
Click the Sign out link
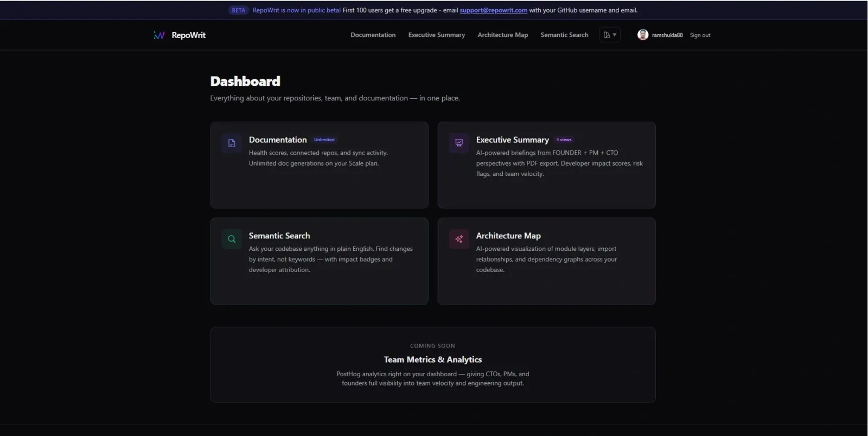click(700, 35)
